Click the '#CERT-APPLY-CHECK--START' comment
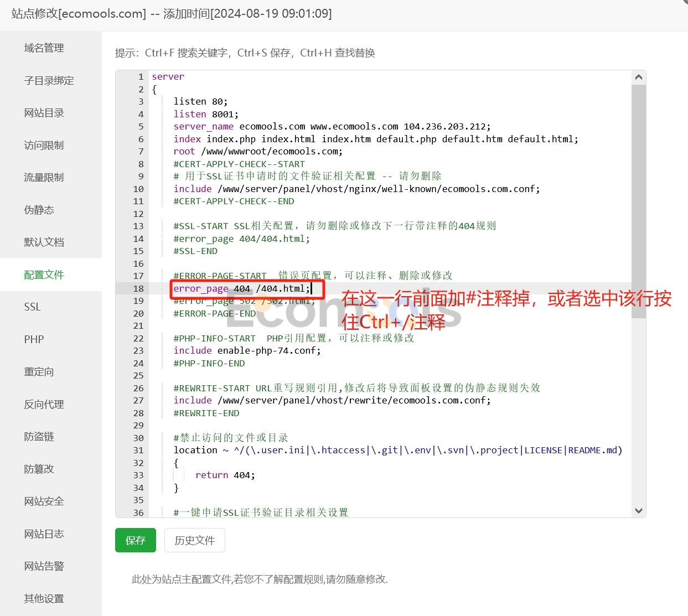 click(x=239, y=164)
